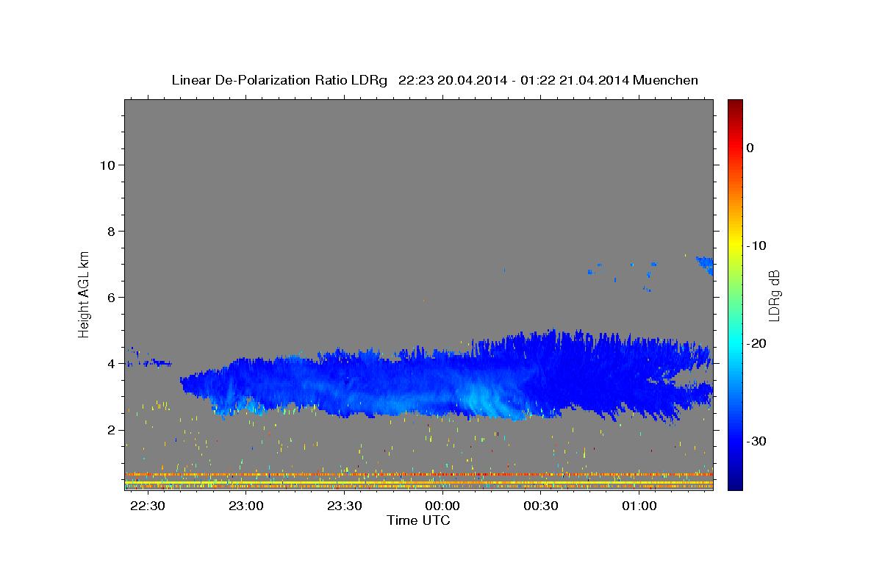Click the 23:00 time axis label

[x=245, y=506]
